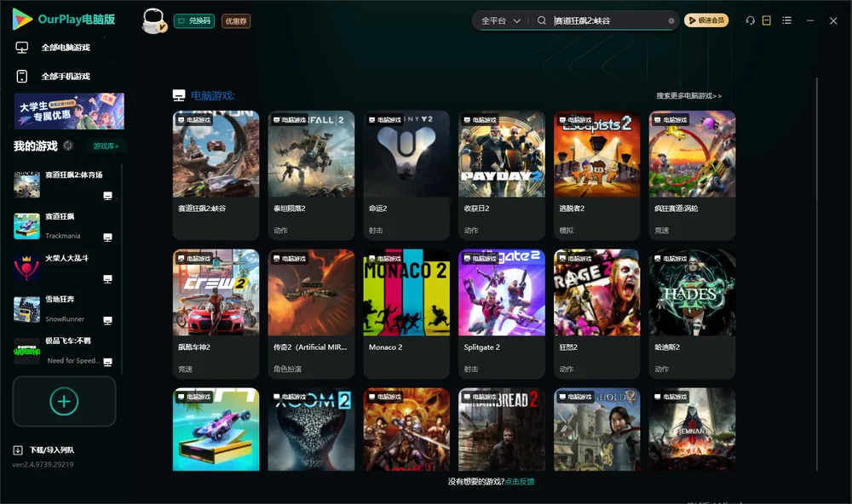This screenshot has width=852, height=504.
Task: Open the 赛道狂飙2:峡谷 game card
Action: 216,175
